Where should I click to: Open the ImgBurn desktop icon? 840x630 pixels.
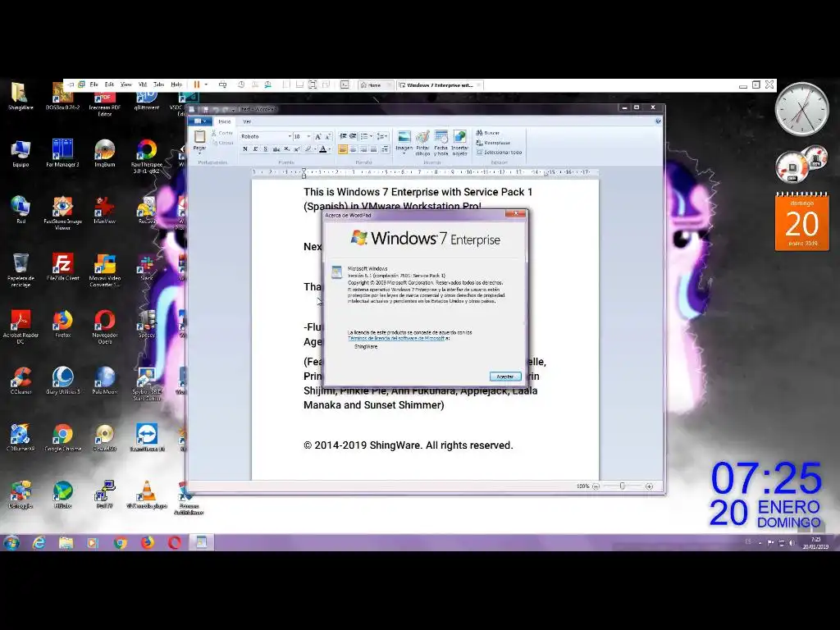coord(104,153)
